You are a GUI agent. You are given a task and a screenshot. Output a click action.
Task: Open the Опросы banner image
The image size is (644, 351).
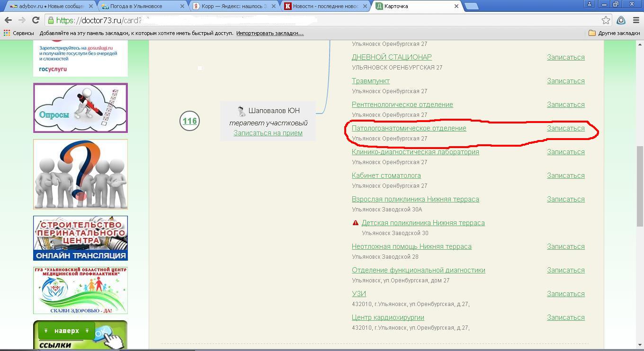(80, 108)
